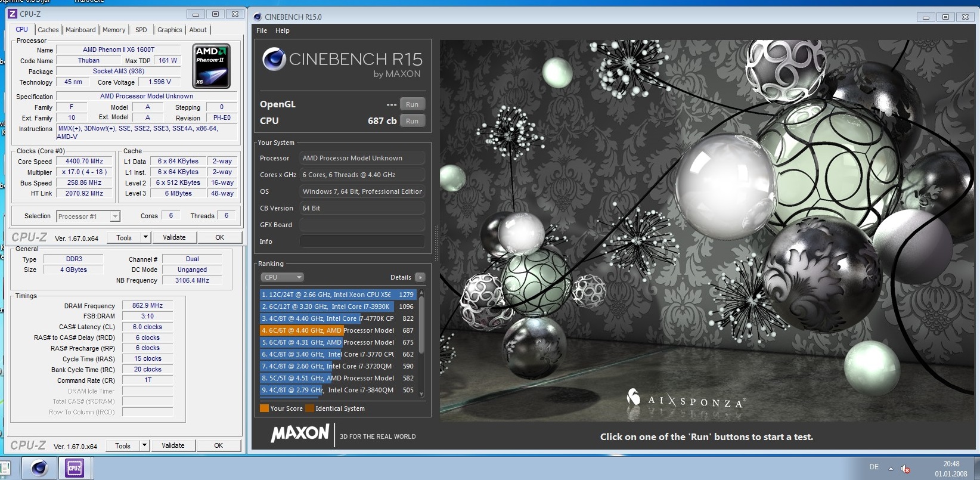Click the Info input field in Your System
Image resolution: width=980 pixels, height=480 pixels.
tap(362, 241)
